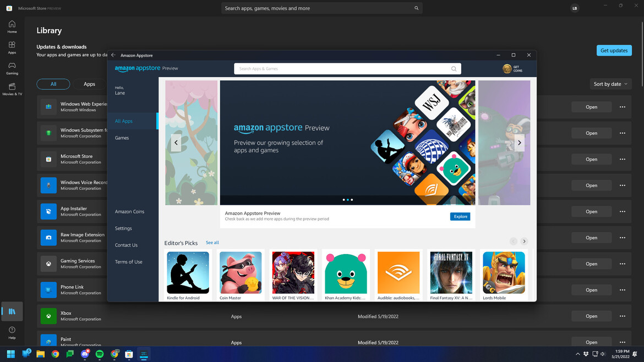Open more options for Windows Subsystem row
Screen dimensions: 644x362
622,133
